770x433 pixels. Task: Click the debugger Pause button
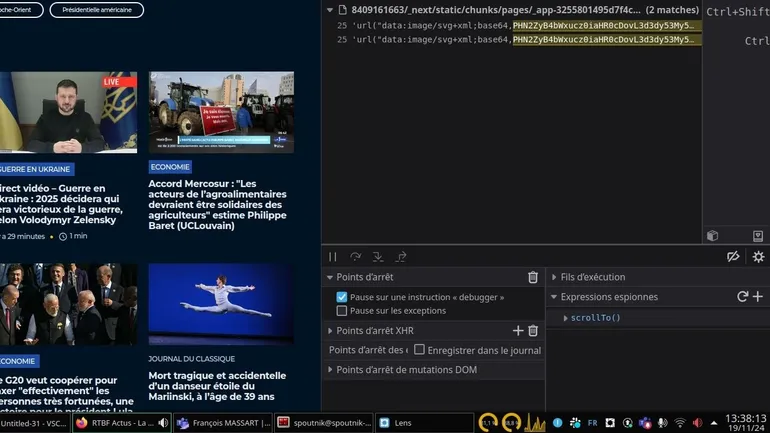point(333,257)
